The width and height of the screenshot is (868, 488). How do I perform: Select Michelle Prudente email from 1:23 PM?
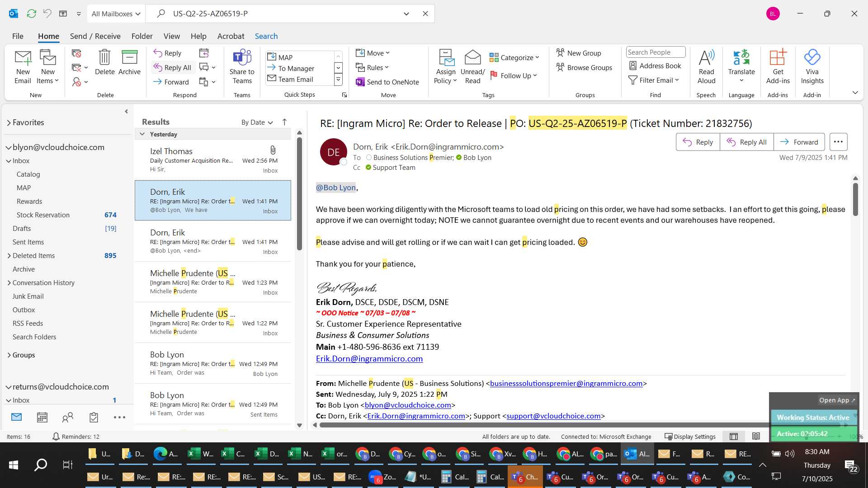(x=213, y=282)
